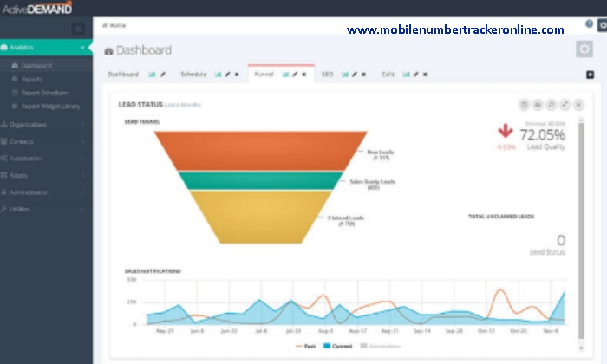Click chart icon on Schedule tab
Image resolution: width=607 pixels, height=364 pixels.
[x=219, y=75]
